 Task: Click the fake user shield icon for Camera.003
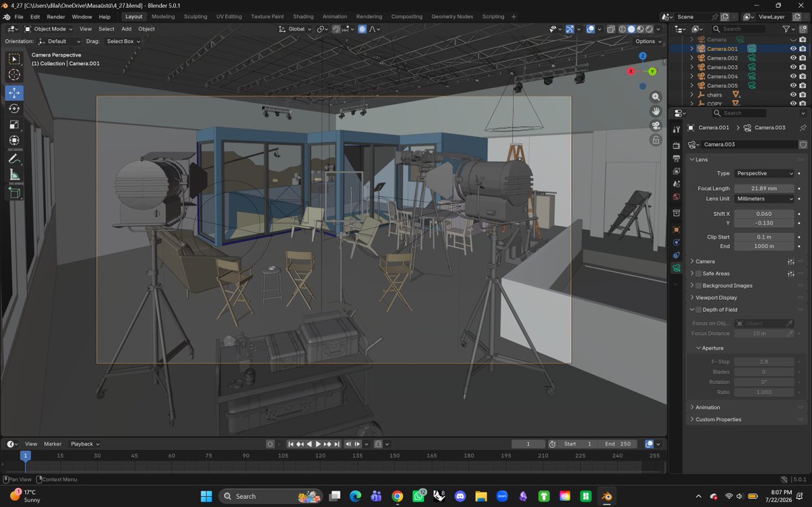tap(803, 144)
